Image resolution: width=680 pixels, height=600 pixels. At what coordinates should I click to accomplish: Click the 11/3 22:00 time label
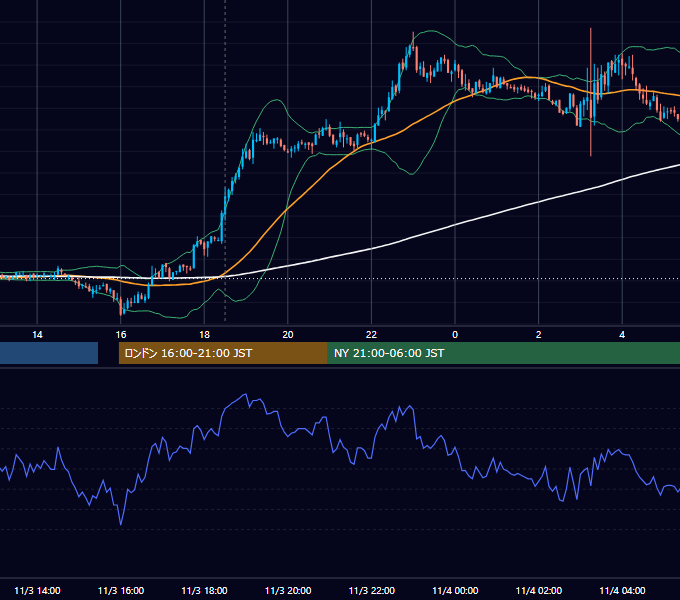(372, 590)
